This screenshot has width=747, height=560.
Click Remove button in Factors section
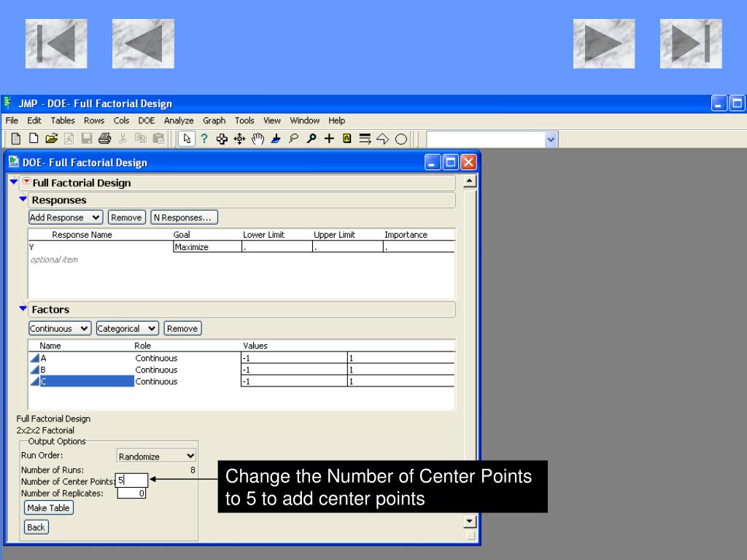pyautogui.click(x=182, y=329)
